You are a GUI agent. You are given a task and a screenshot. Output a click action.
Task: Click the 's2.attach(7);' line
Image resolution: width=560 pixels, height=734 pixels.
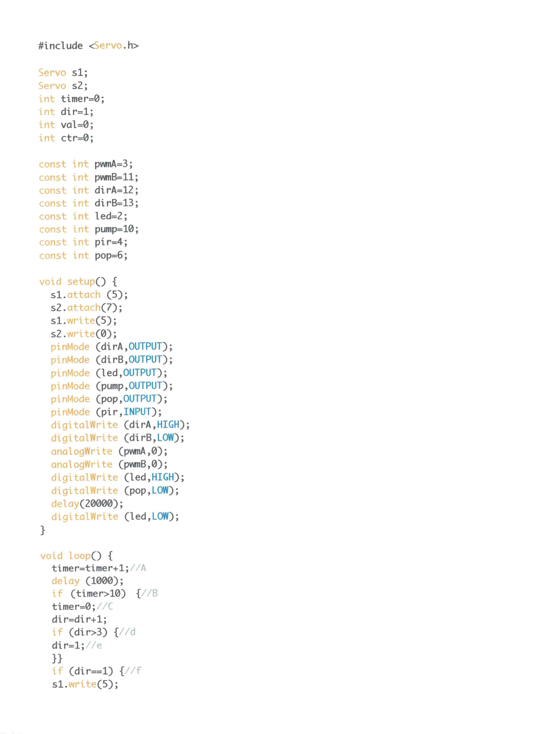click(x=87, y=308)
